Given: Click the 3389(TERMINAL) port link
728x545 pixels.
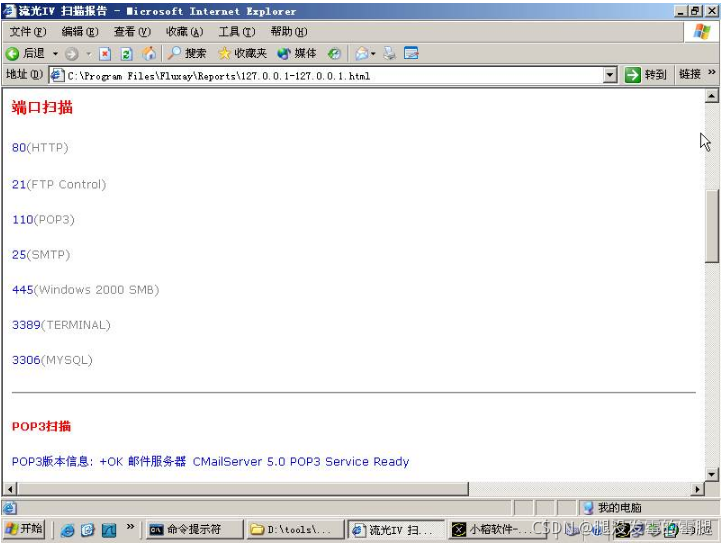Looking at the screenshot, I should click(x=61, y=325).
